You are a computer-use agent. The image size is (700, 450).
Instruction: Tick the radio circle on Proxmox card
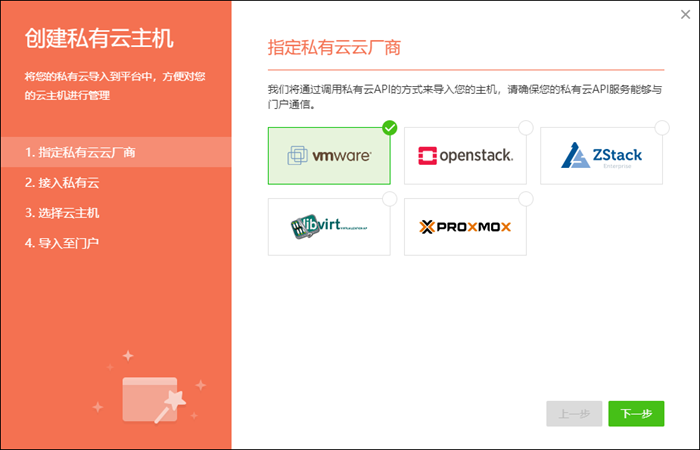point(526,199)
